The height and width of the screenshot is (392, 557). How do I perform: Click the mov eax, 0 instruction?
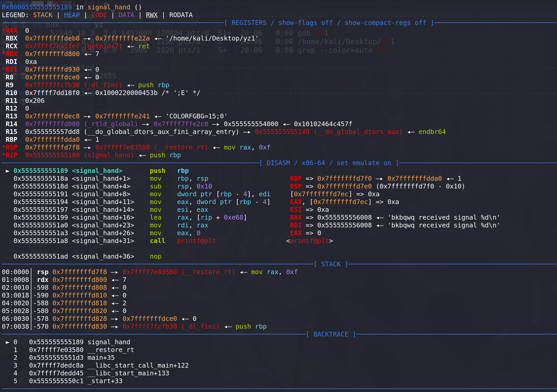pyautogui.click(x=175, y=233)
